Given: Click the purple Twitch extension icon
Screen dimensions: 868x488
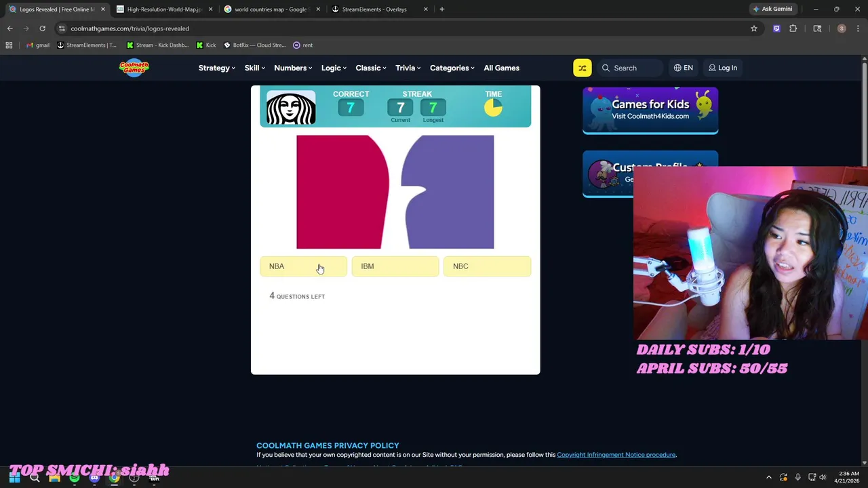Looking at the screenshot, I should pos(776,28).
